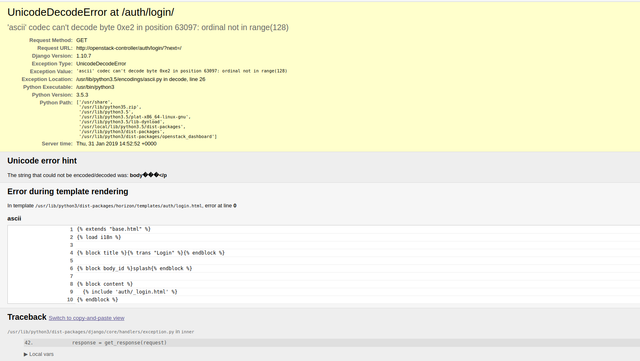Select template line 4 block title
Screen dimensions: 640x361
pos(151,253)
